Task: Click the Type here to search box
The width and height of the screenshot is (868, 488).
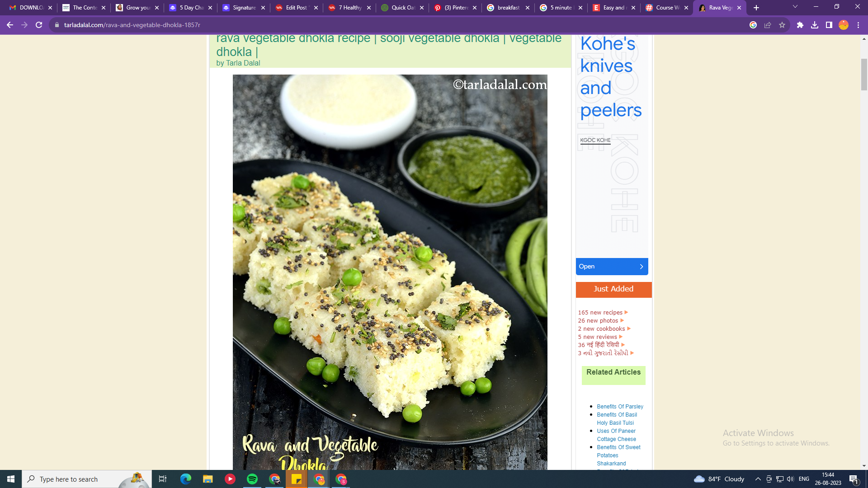Action: tap(86, 479)
